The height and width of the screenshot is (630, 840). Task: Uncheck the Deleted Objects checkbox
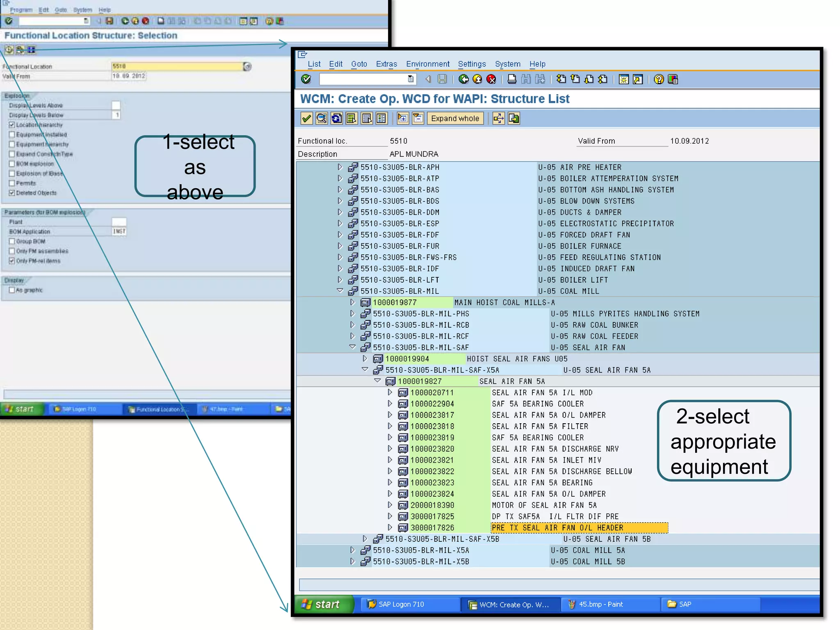click(x=12, y=193)
